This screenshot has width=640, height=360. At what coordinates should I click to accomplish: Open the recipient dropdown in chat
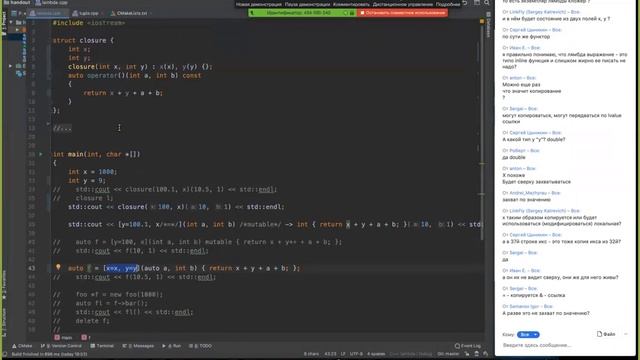[x=528, y=335]
